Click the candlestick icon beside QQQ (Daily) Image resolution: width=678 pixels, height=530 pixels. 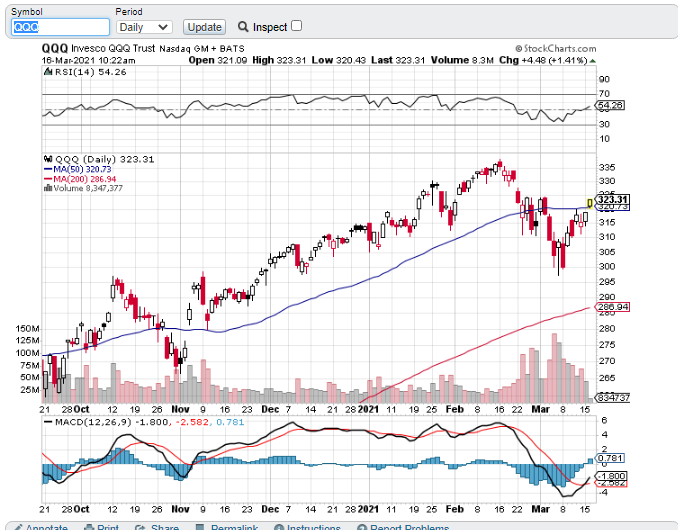48,159
